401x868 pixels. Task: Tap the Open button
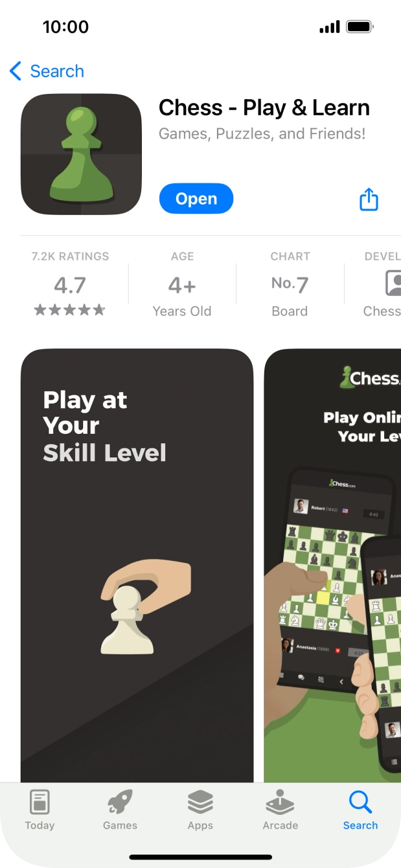pos(196,199)
